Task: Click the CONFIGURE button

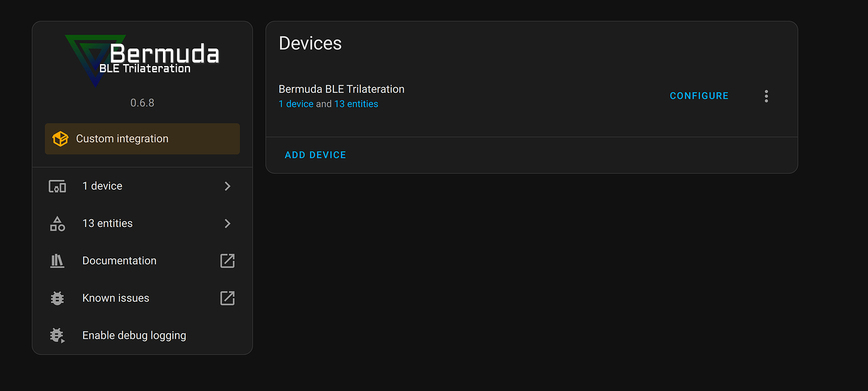Action: coord(699,96)
